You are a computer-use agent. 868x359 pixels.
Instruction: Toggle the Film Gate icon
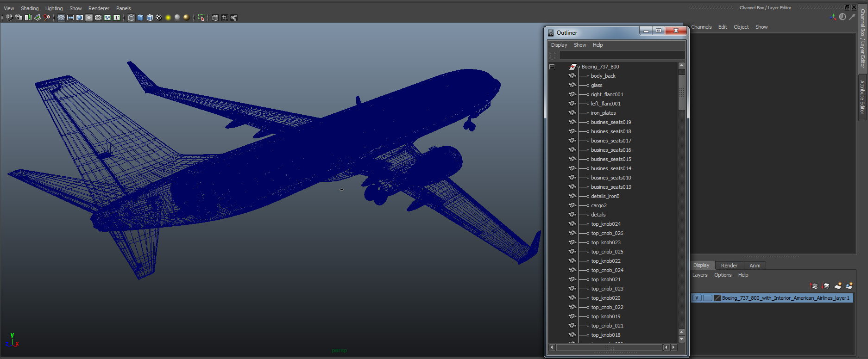click(x=70, y=18)
